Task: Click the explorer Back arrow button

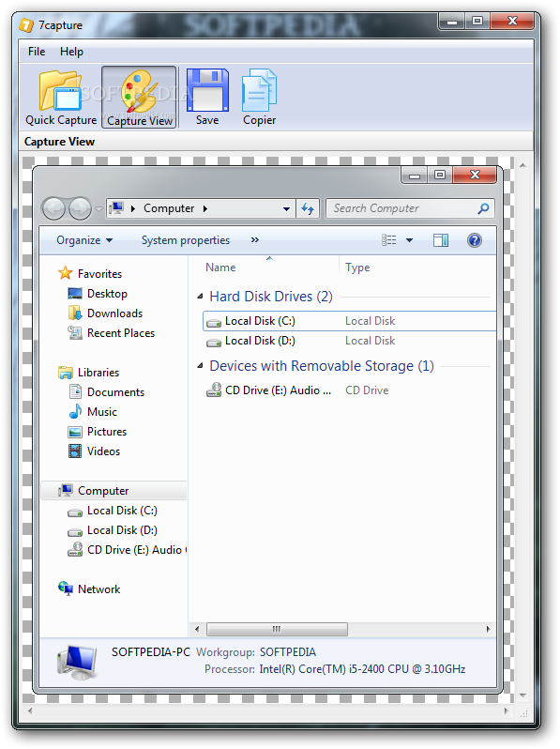Action: (53, 208)
